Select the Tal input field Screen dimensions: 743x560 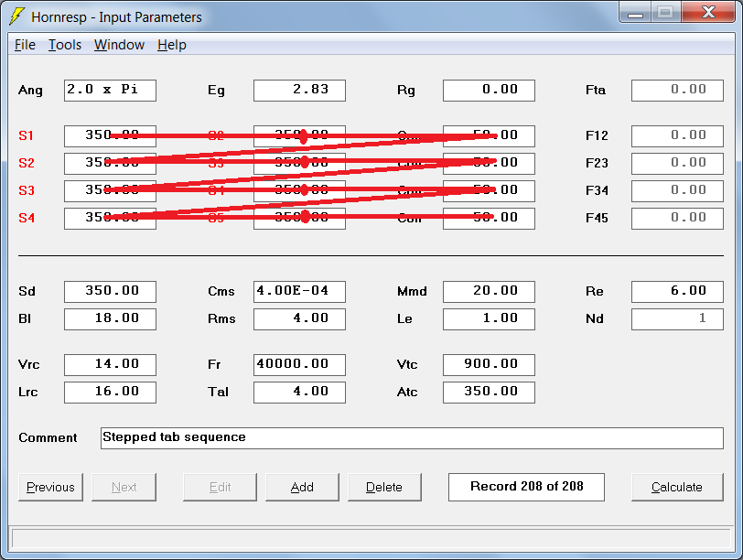(x=299, y=393)
